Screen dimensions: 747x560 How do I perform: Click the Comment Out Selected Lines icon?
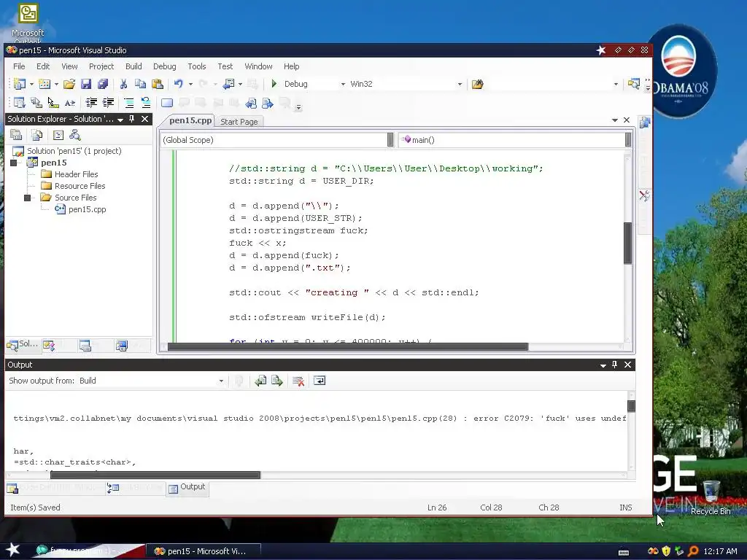pyautogui.click(x=128, y=102)
